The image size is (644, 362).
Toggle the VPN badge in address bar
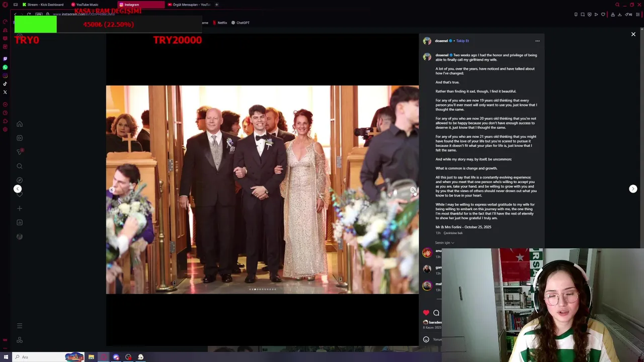pyautogui.click(x=39, y=14)
